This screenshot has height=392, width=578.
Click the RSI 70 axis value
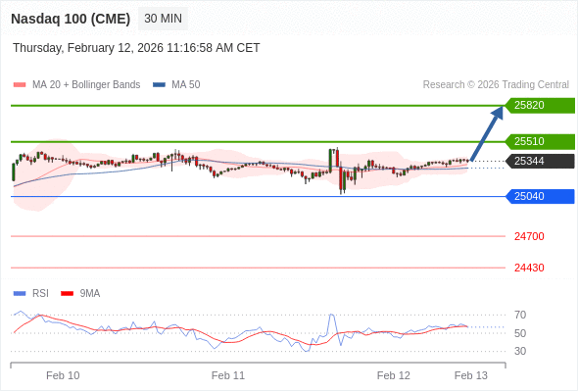coord(520,315)
